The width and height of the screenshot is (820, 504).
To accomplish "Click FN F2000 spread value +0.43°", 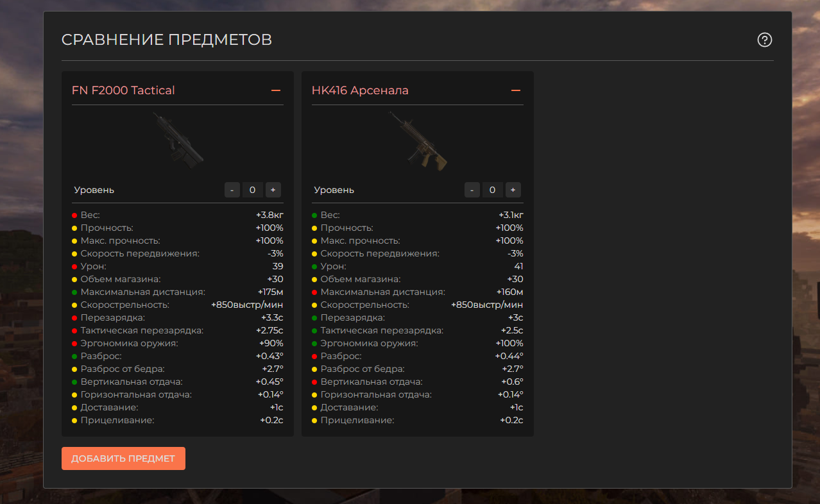I will [x=269, y=356].
